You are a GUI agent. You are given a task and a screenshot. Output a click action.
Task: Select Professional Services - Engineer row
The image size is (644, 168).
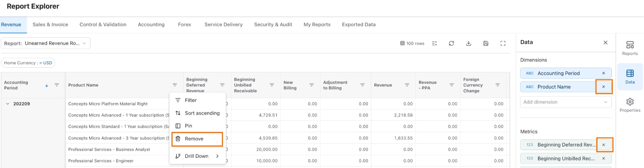(x=101, y=161)
